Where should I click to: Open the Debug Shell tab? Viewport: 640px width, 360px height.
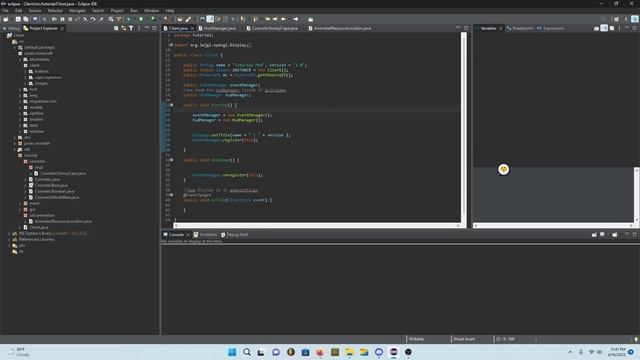pos(235,235)
